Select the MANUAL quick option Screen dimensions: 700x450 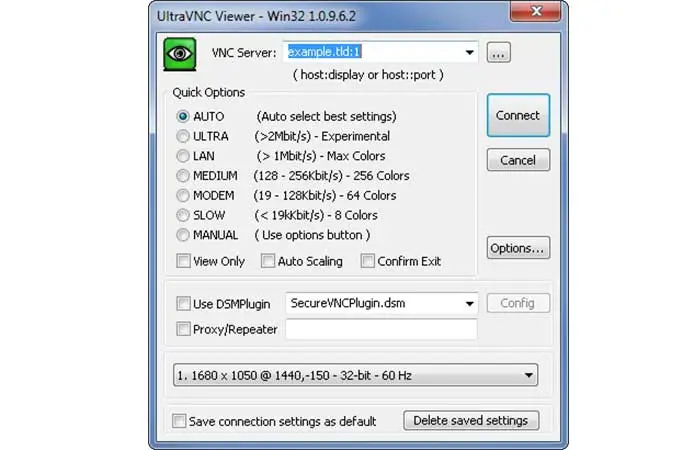pos(183,235)
